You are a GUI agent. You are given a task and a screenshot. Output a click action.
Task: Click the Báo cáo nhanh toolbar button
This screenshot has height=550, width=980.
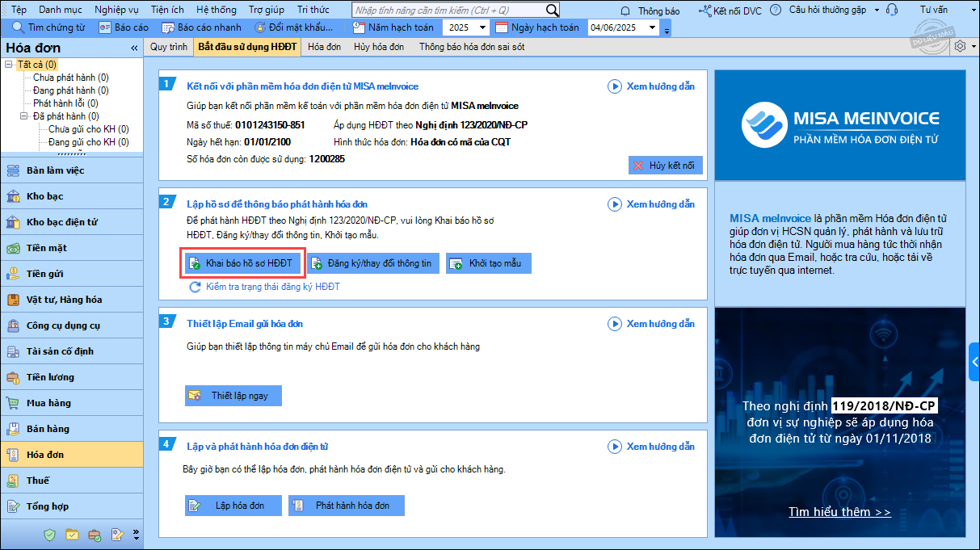201,27
